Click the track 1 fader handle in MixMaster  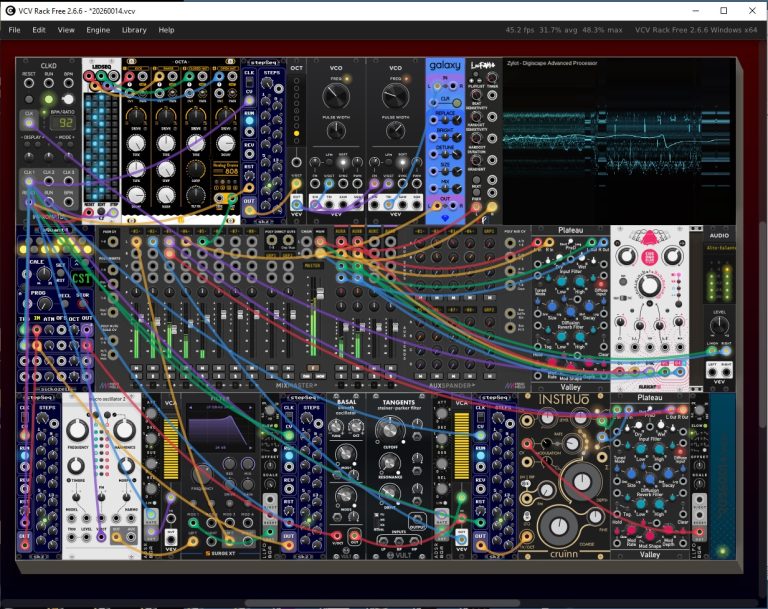[x=142, y=319]
